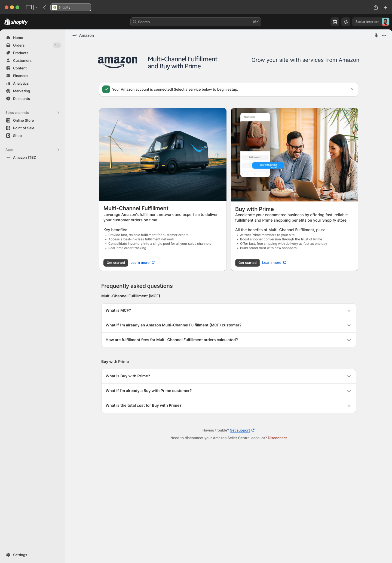This screenshot has width=392, height=563.
Task: Open the notifications bell
Action: [346, 22]
